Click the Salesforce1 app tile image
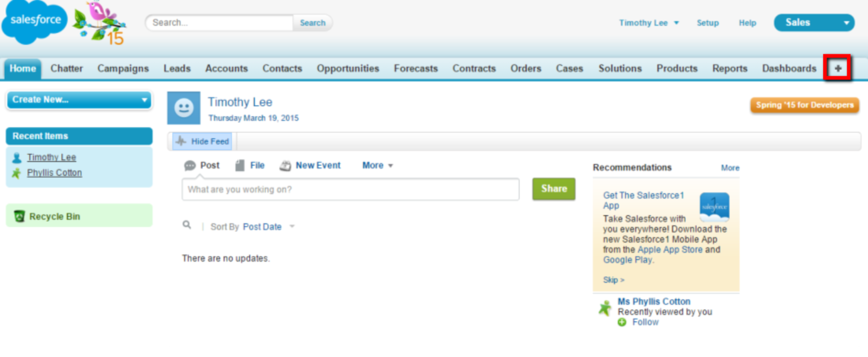 coord(714,206)
